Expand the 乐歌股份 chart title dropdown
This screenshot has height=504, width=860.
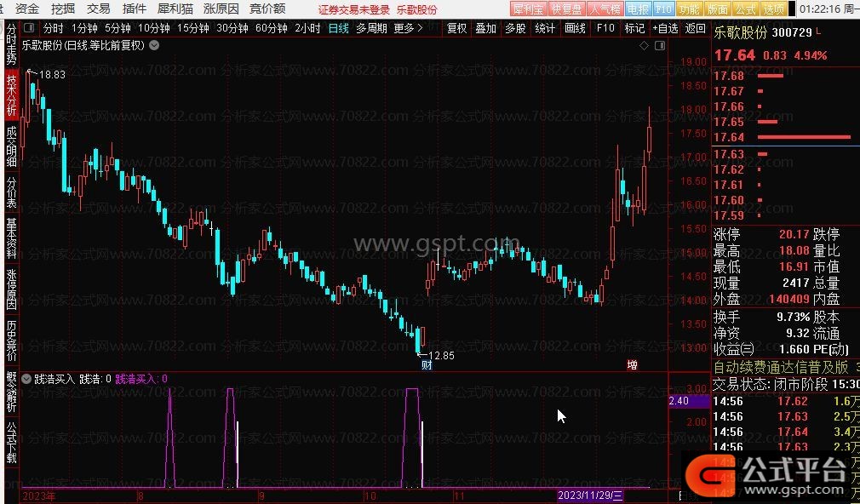tap(154, 45)
